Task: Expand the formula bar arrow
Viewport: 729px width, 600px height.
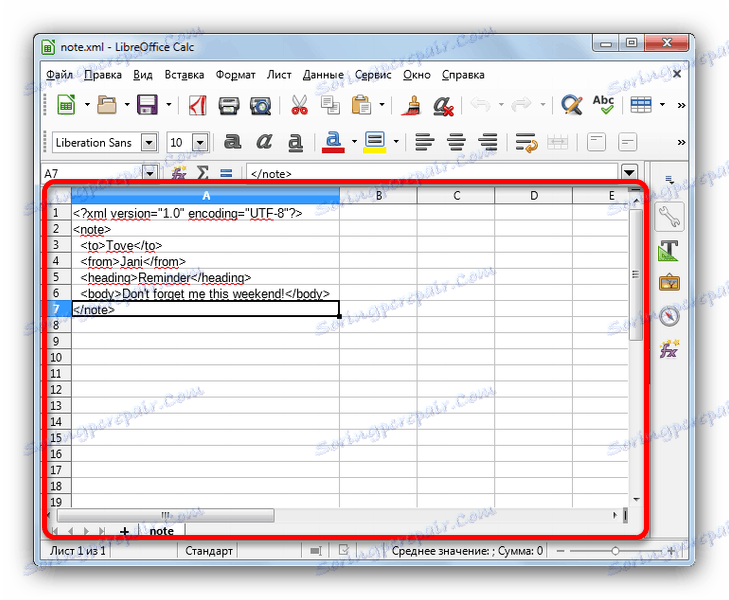Action: point(629,172)
